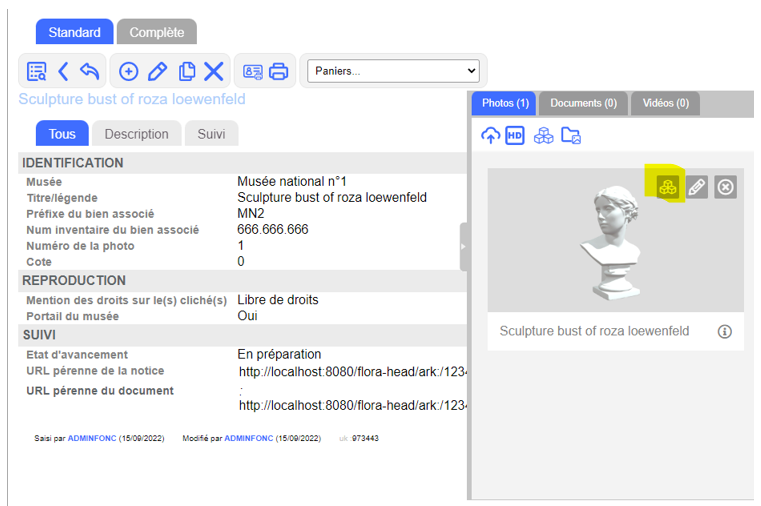Click the first ADMINFONC user link

pyautogui.click(x=92, y=438)
